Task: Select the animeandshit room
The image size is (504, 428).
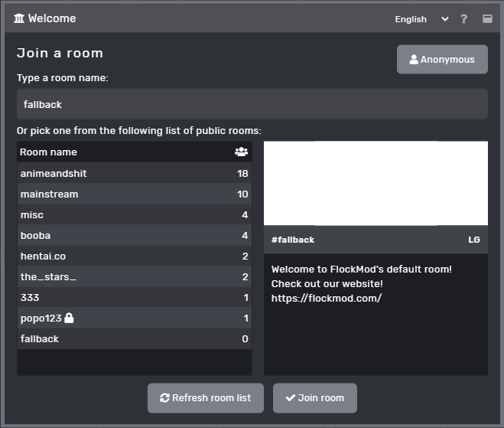Action: 135,174
